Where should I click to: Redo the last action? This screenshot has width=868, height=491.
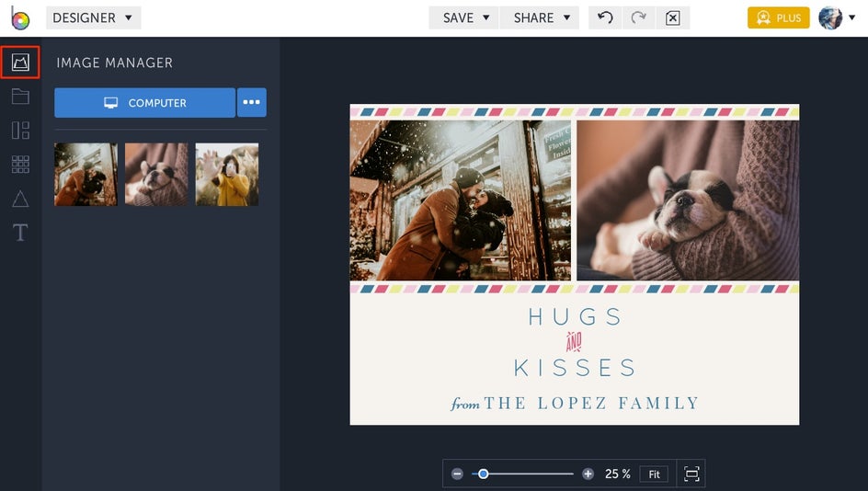(x=639, y=17)
